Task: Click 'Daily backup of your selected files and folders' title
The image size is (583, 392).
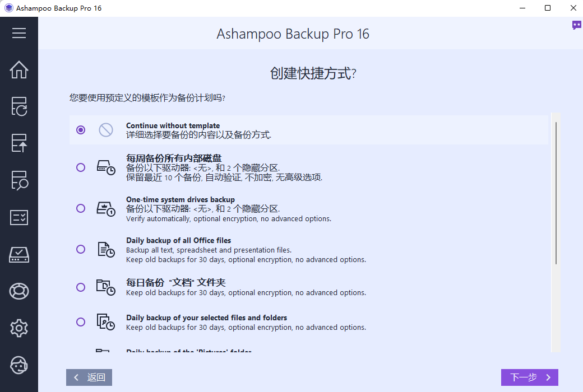Action: pyautogui.click(x=206, y=318)
